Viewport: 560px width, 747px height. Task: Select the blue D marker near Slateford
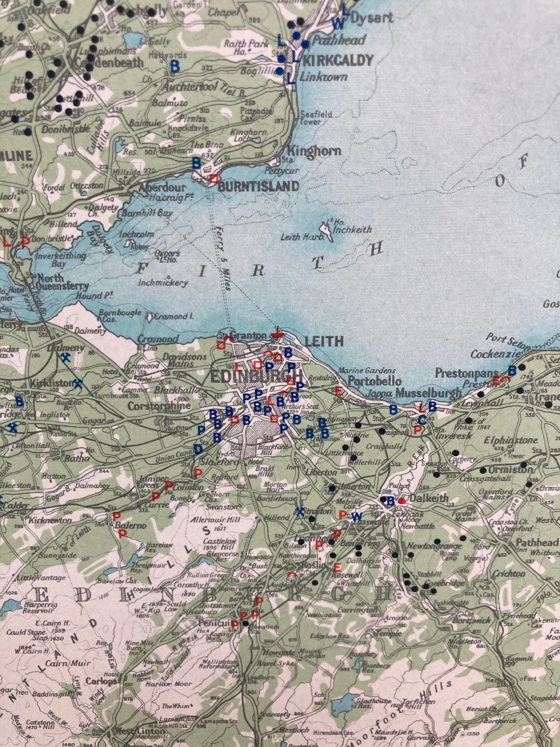tap(198, 449)
